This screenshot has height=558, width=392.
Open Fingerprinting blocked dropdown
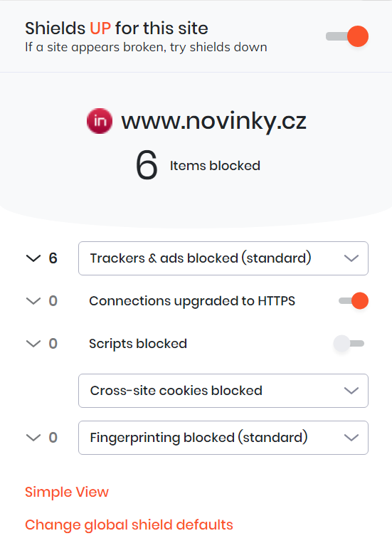[x=223, y=438]
